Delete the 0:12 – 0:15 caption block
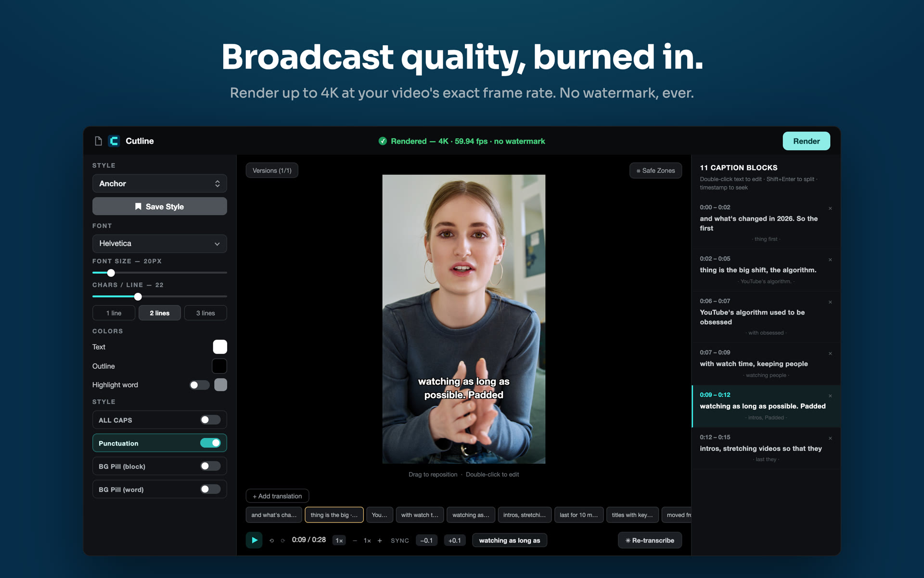 [x=830, y=438]
